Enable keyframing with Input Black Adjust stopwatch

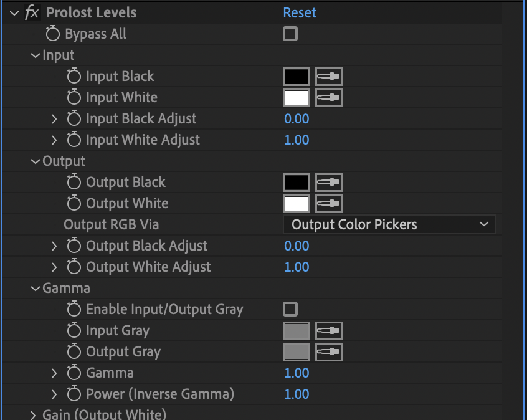pos(74,118)
